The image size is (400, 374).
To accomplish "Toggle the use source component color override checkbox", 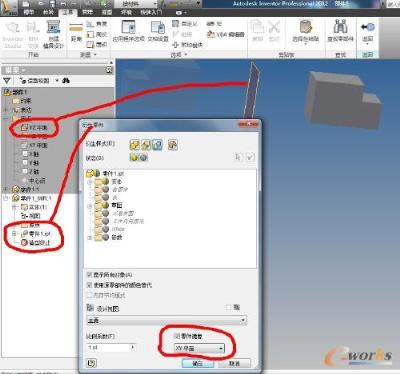I will point(89,285).
